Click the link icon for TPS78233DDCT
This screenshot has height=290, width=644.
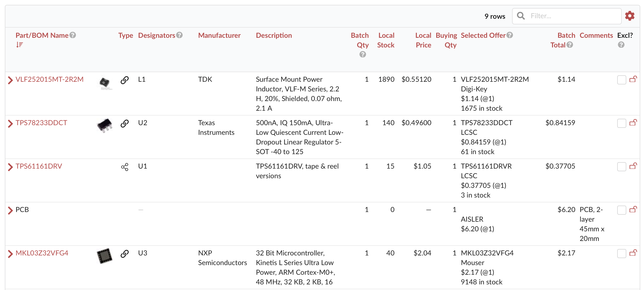click(125, 123)
